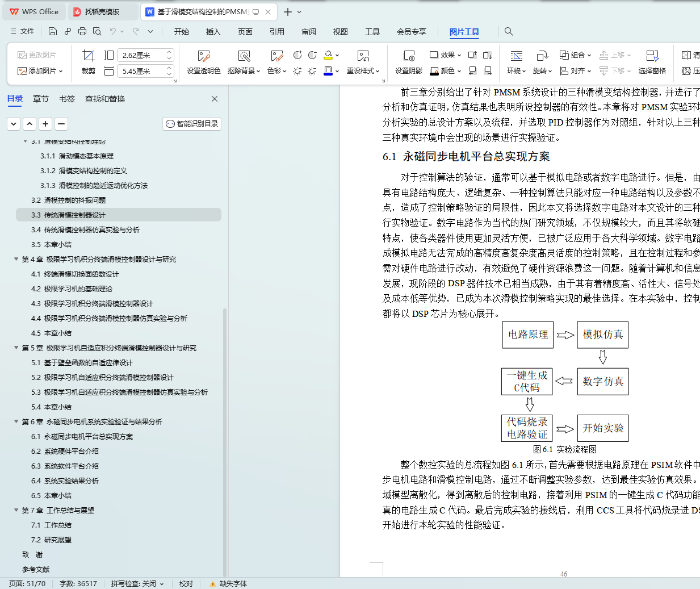Increase picture contrast icon
The image size is (700, 589).
click(297, 55)
